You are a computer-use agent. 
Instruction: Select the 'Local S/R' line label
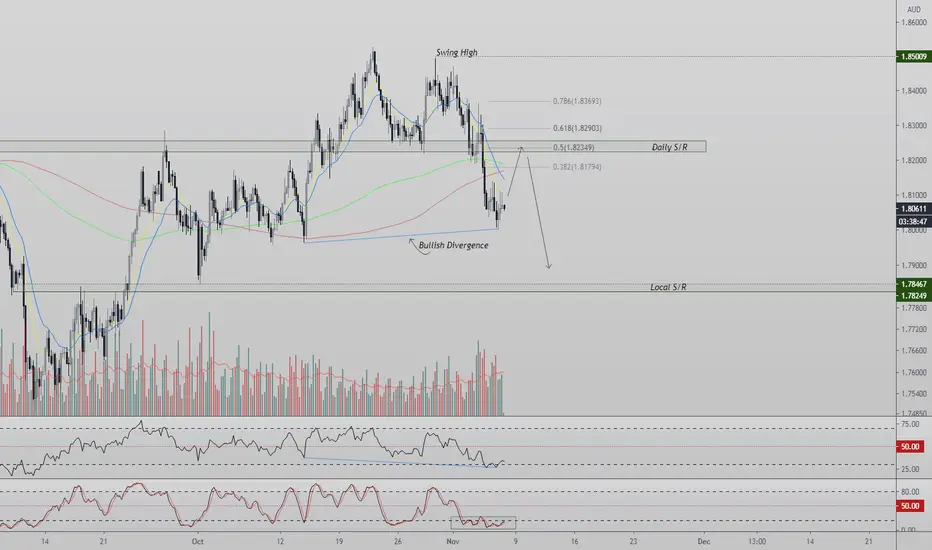(668, 287)
